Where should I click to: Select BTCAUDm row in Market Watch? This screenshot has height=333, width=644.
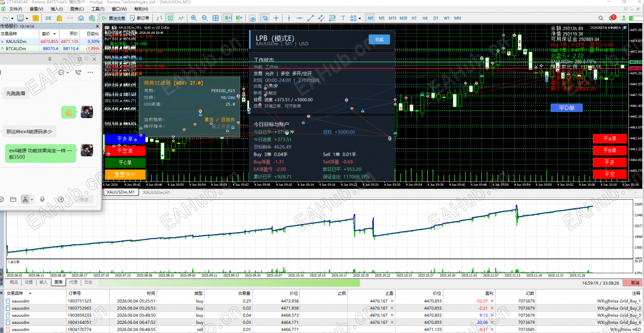pyautogui.click(x=50, y=48)
